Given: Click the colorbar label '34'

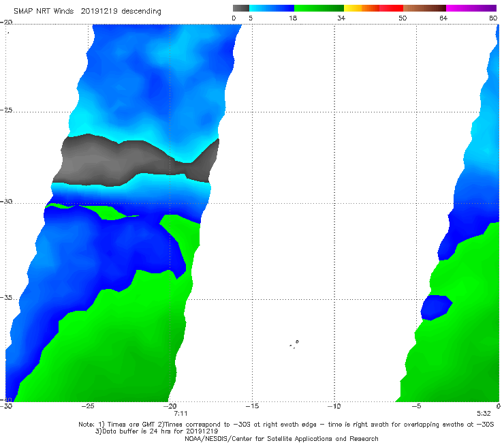Looking at the screenshot, I should [x=341, y=18].
